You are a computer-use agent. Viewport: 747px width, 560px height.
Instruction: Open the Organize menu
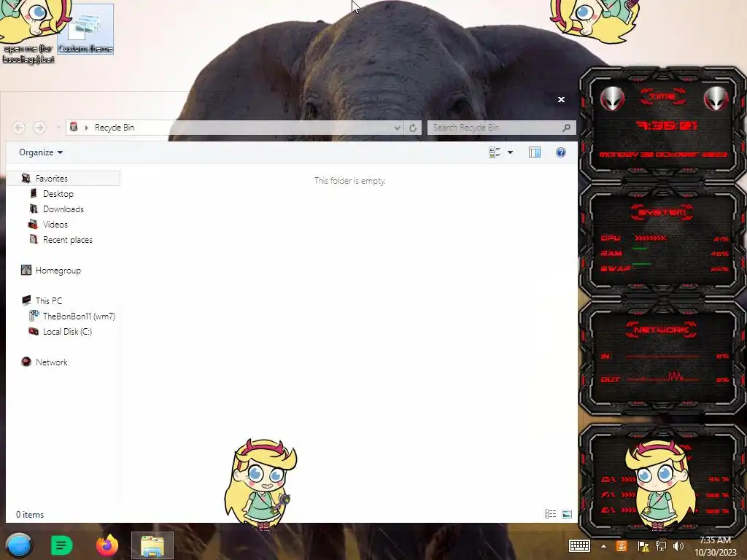[41, 152]
